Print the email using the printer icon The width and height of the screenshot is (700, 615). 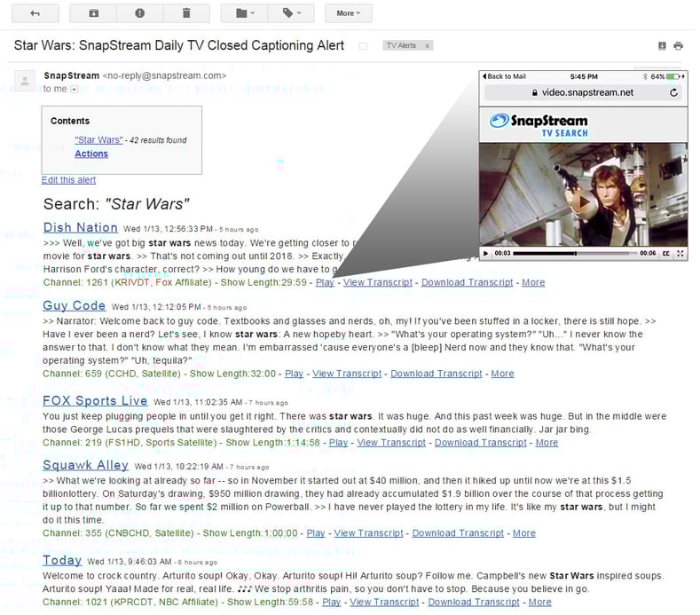tap(678, 45)
